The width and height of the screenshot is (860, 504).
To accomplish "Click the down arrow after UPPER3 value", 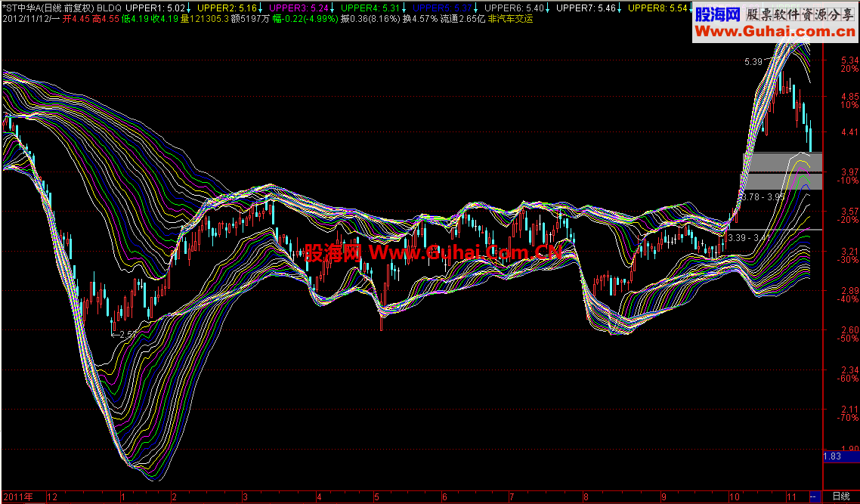I will (x=332, y=8).
